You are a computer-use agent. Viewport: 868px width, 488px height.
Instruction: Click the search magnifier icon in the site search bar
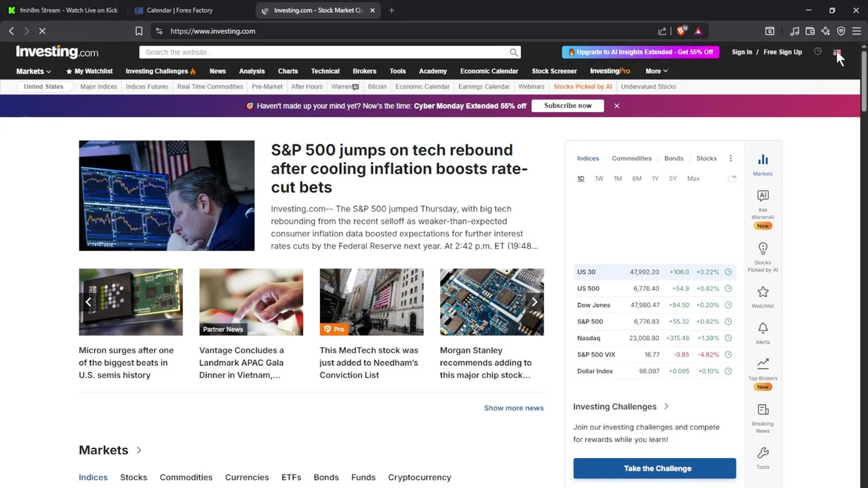tap(513, 52)
